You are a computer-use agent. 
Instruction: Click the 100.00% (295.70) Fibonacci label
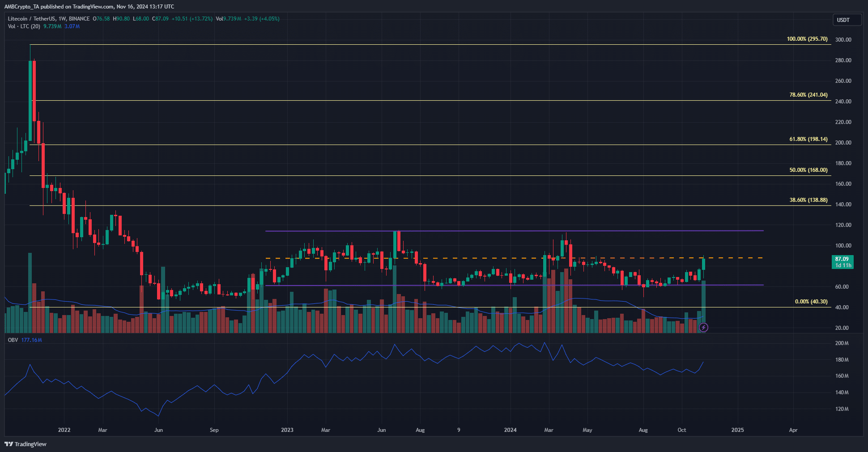(x=807, y=39)
